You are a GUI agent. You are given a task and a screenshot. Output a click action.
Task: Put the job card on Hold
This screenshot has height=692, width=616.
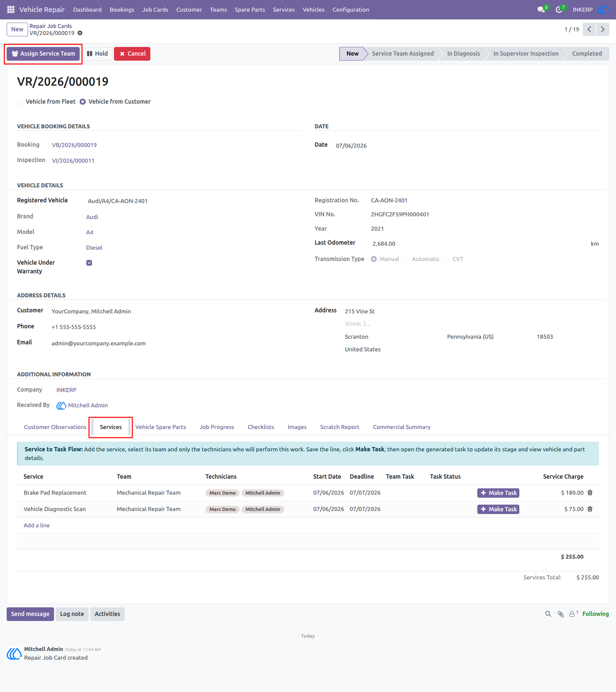coord(97,54)
